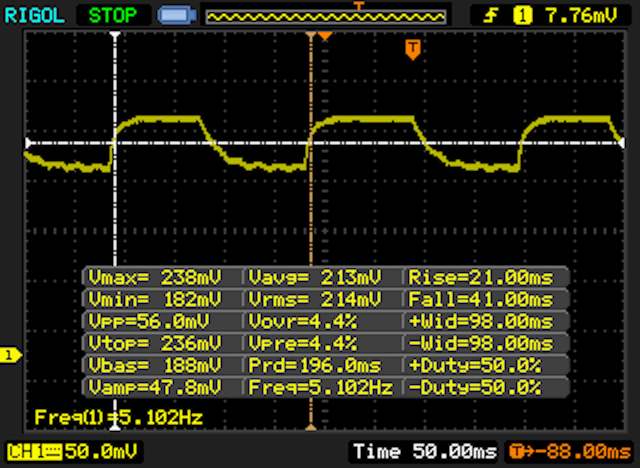Click the CH1 coupling indicator icon
The image size is (640, 468).
tap(34, 452)
